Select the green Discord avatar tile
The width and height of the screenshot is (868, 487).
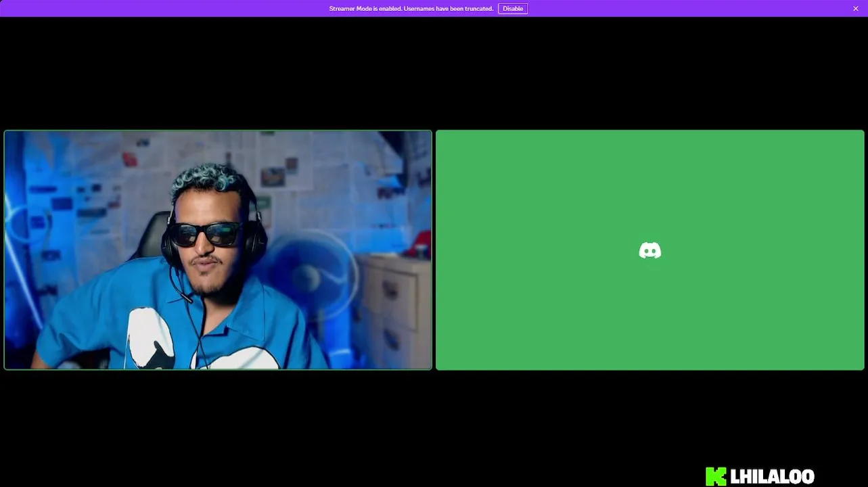click(x=649, y=250)
